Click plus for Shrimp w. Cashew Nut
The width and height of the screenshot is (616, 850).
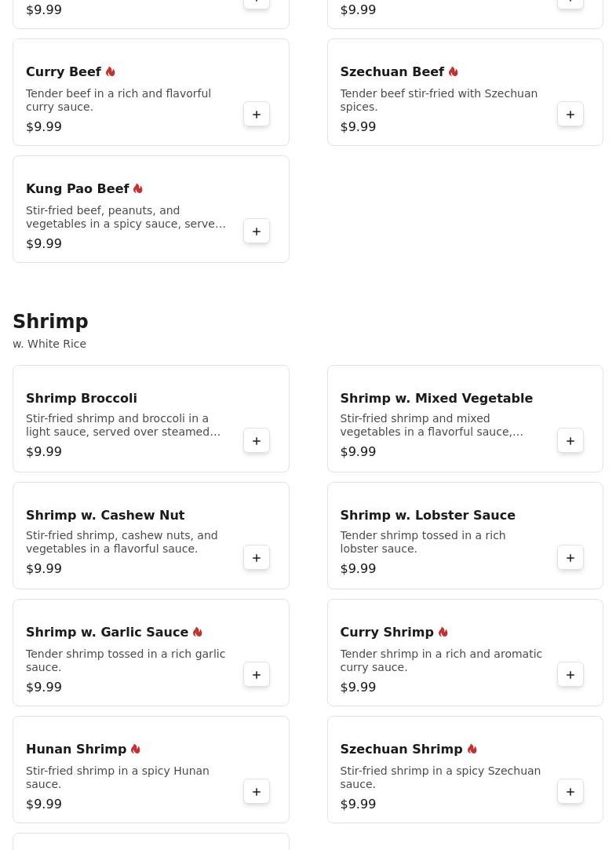[257, 558]
